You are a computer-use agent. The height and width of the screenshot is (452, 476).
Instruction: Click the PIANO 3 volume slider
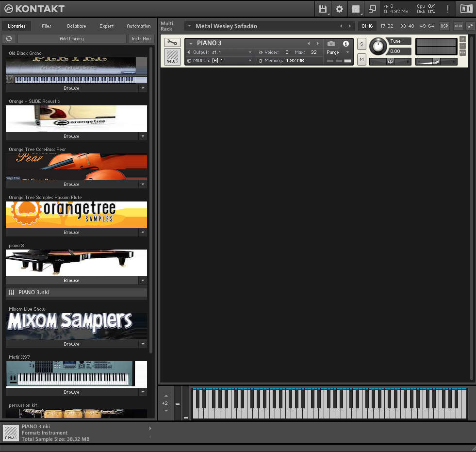click(x=436, y=62)
